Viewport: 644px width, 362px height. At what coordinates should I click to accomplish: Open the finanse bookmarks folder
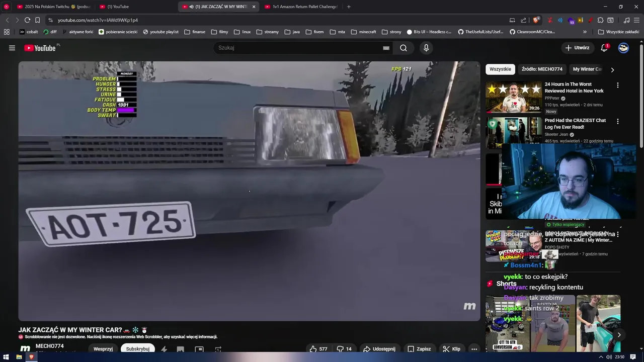(195, 32)
